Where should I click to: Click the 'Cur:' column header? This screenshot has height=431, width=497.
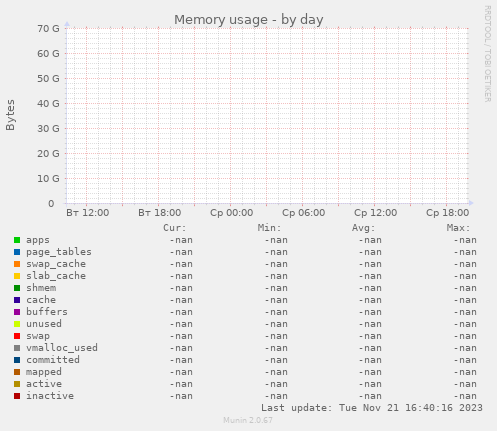[175, 228]
